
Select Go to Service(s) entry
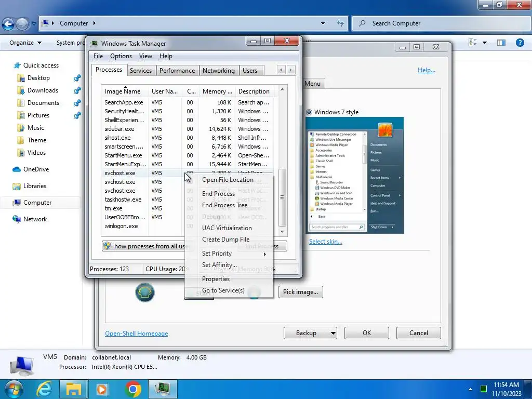coord(223,290)
